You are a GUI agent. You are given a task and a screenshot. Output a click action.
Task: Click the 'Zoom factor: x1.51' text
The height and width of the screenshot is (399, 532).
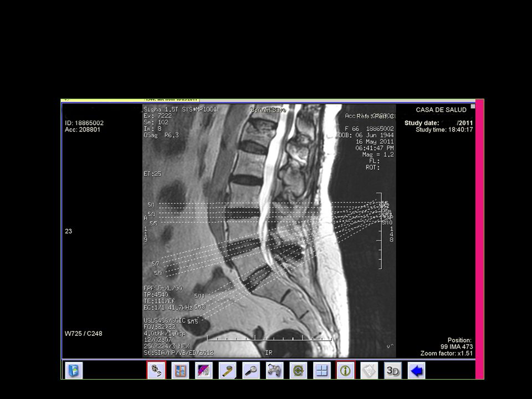(x=447, y=353)
